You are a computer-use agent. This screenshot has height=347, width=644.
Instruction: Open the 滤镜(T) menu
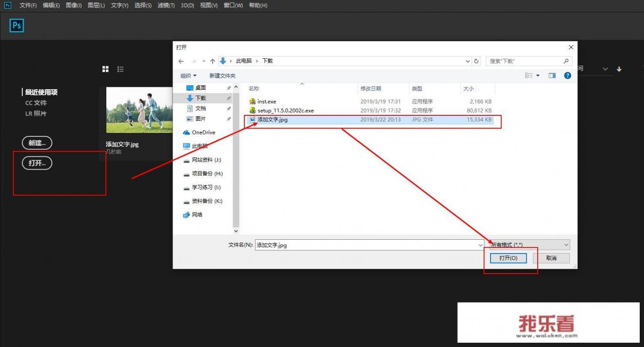(167, 5)
